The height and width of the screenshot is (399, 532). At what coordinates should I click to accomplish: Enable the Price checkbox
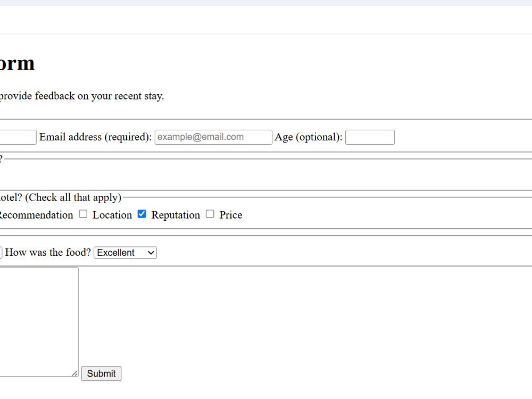click(x=210, y=214)
